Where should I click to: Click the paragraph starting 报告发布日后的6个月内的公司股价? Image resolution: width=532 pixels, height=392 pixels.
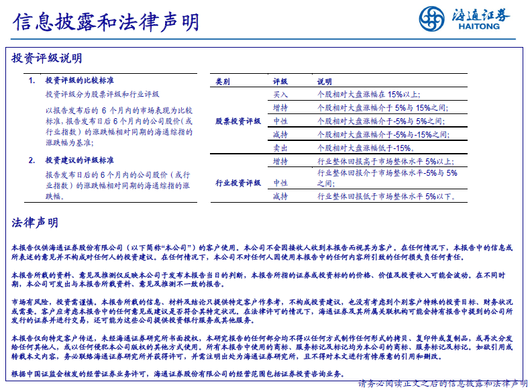pyautogui.click(x=117, y=186)
